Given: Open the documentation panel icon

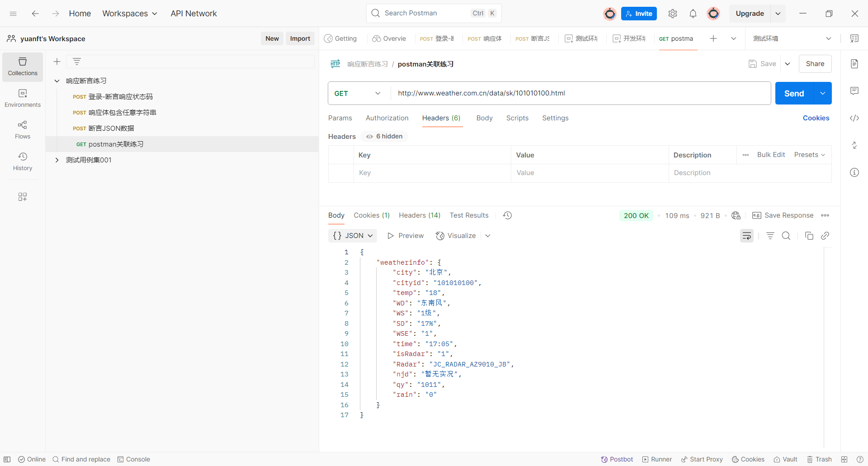Looking at the screenshot, I should coord(854,64).
